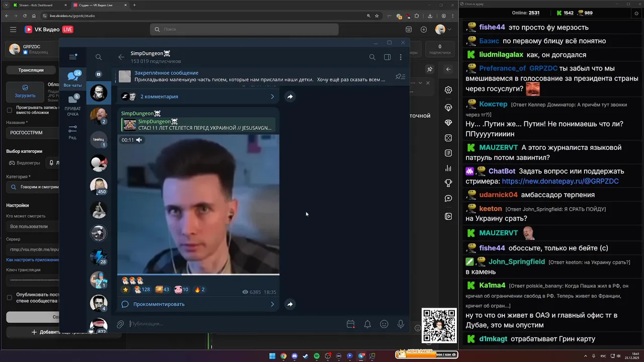Open the chat settings gear icon

click(x=448, y=90)
